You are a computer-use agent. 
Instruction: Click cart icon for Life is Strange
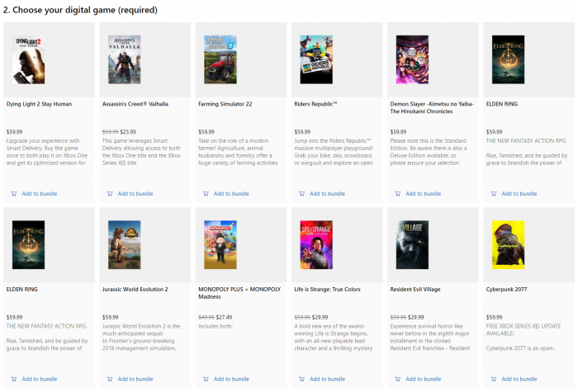302,379
